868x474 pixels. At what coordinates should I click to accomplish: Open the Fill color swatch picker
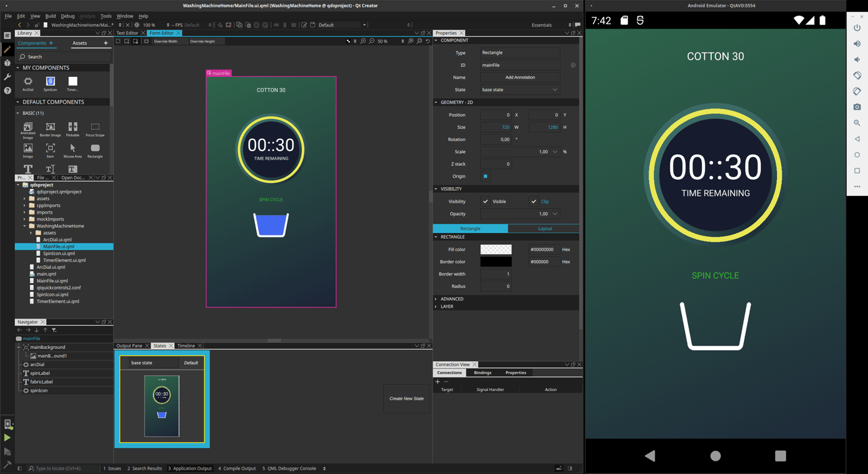pyautogui.click(x=496, y=249)
